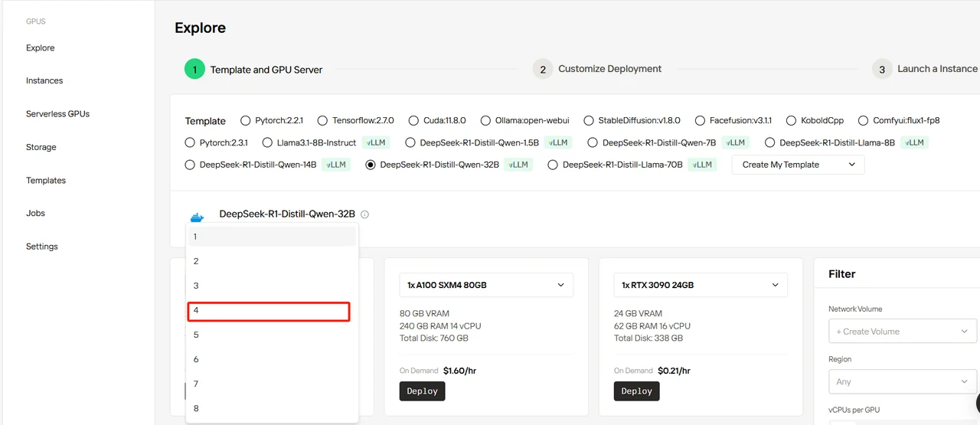Open the Create My Template dropdown

point(799,165)
